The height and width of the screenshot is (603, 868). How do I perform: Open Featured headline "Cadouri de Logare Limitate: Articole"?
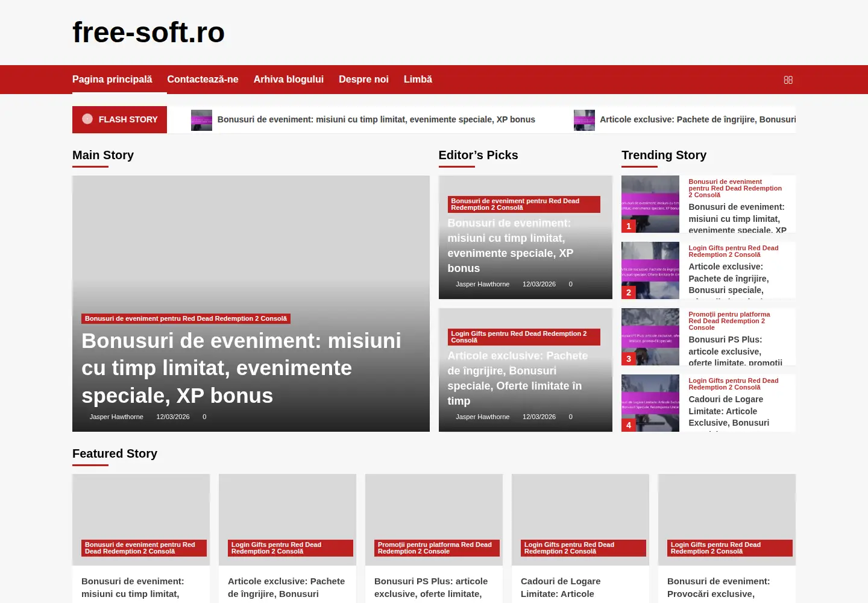tap(561, 587)
